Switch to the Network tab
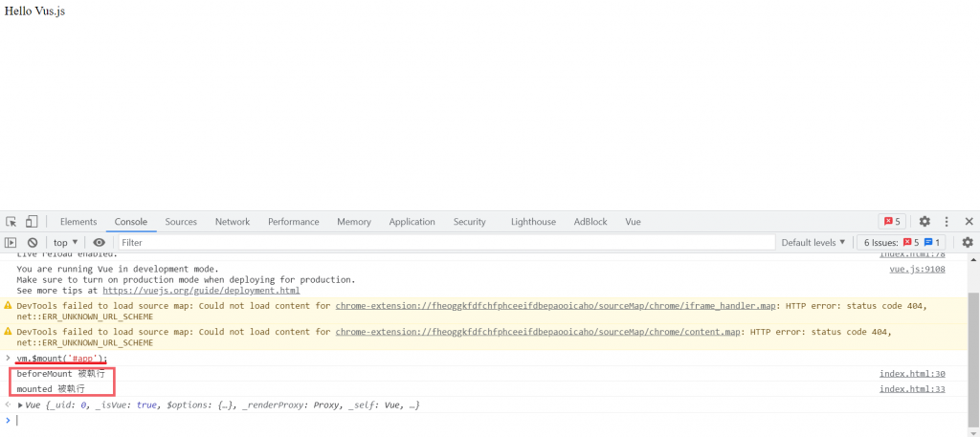 (x=233, y=222)
